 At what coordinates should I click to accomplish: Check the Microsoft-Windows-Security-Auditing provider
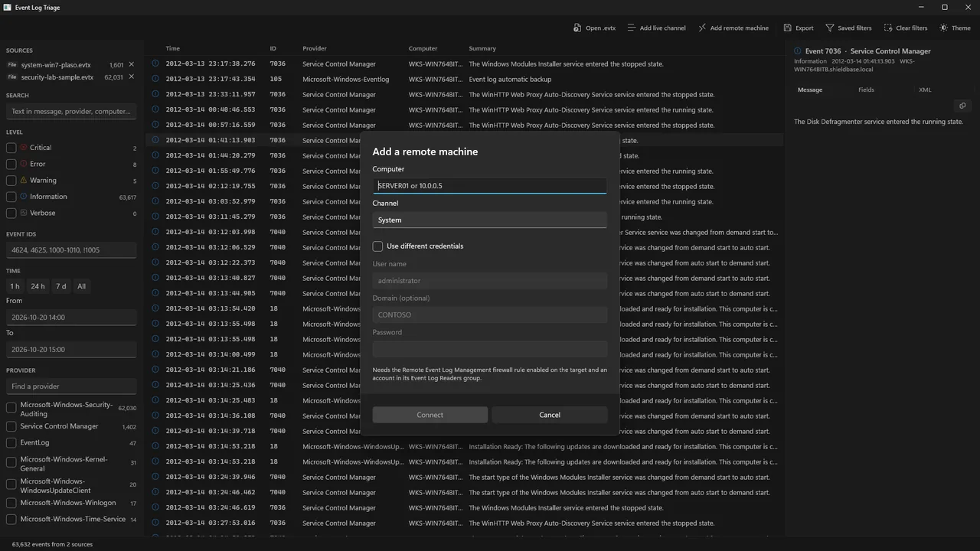click(11, 409)
